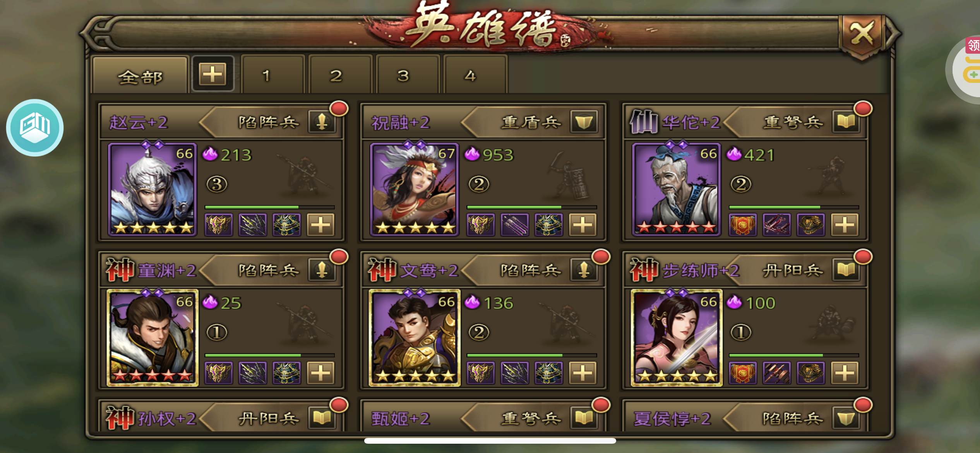Click the shield troop icon on 祝融's card

[584, 122]
